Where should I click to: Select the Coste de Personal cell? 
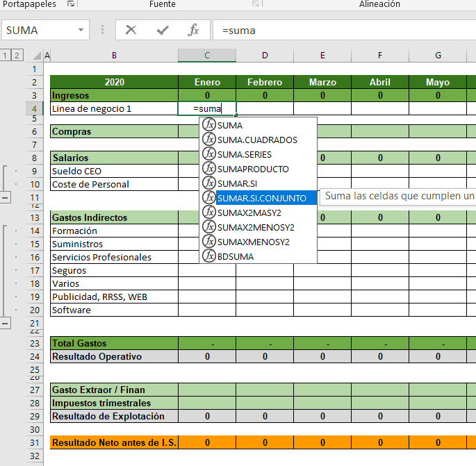(x=114, y=185)
